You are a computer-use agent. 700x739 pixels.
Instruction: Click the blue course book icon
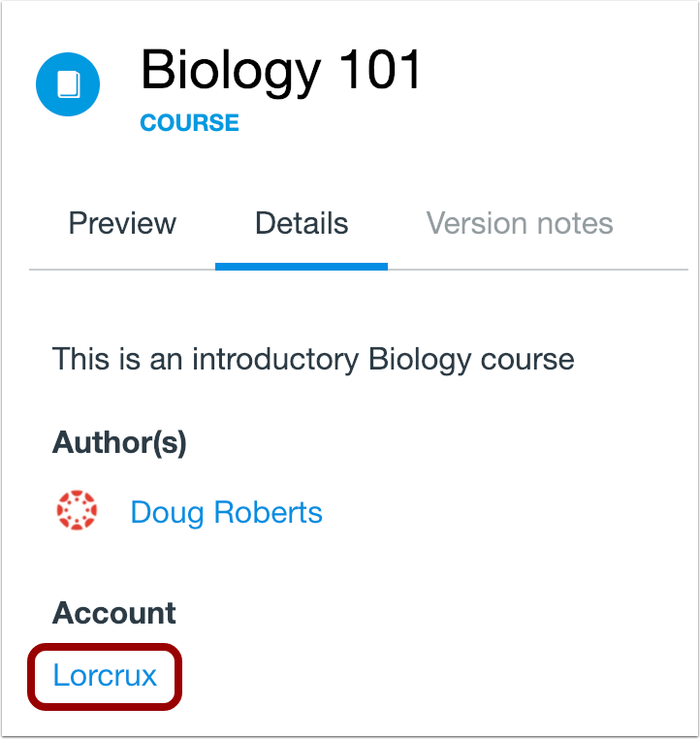68,85
